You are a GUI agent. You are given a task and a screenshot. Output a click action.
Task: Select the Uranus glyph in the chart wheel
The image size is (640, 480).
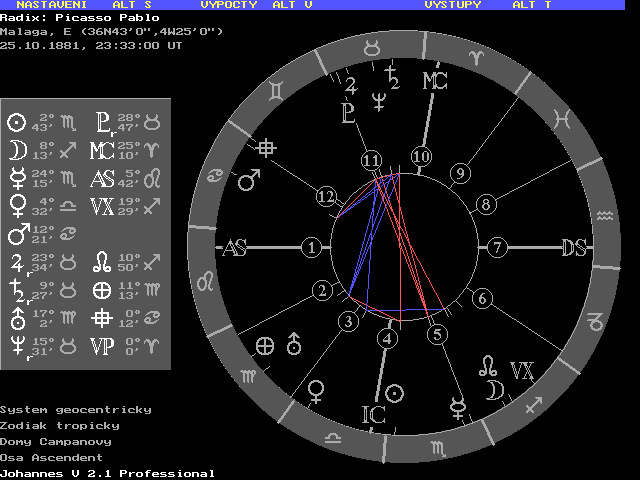click(294, 344)
